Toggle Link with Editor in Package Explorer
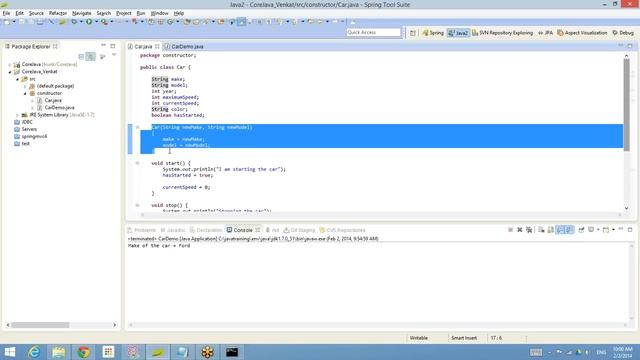640x360 pixels. pos(91,56)
